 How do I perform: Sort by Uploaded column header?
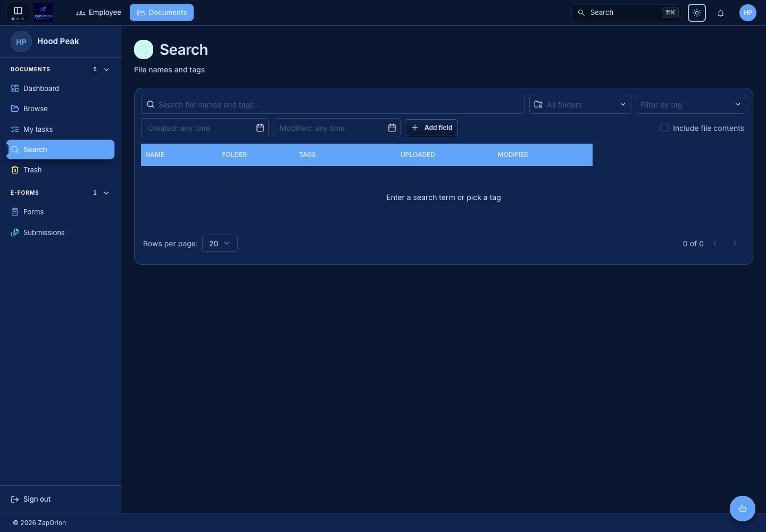[418, 155]
